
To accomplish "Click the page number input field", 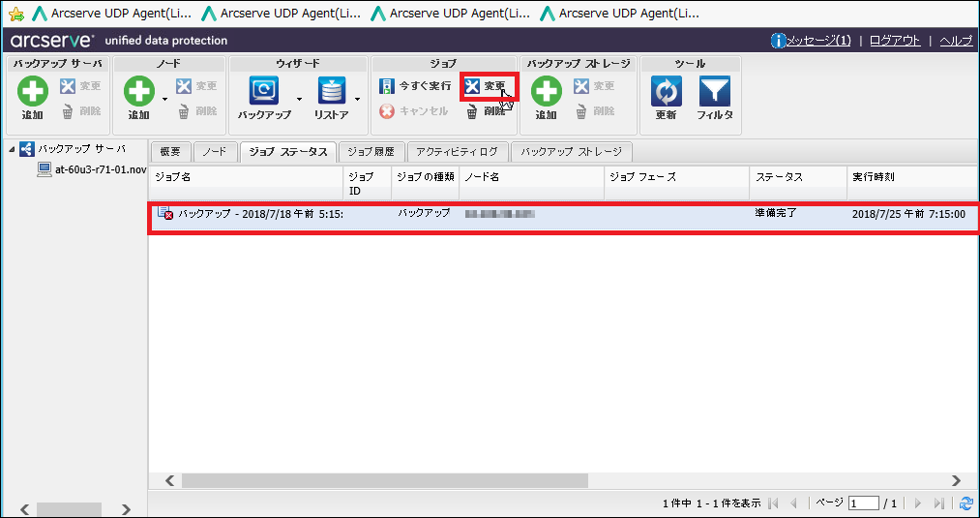I will click(864, 503).
